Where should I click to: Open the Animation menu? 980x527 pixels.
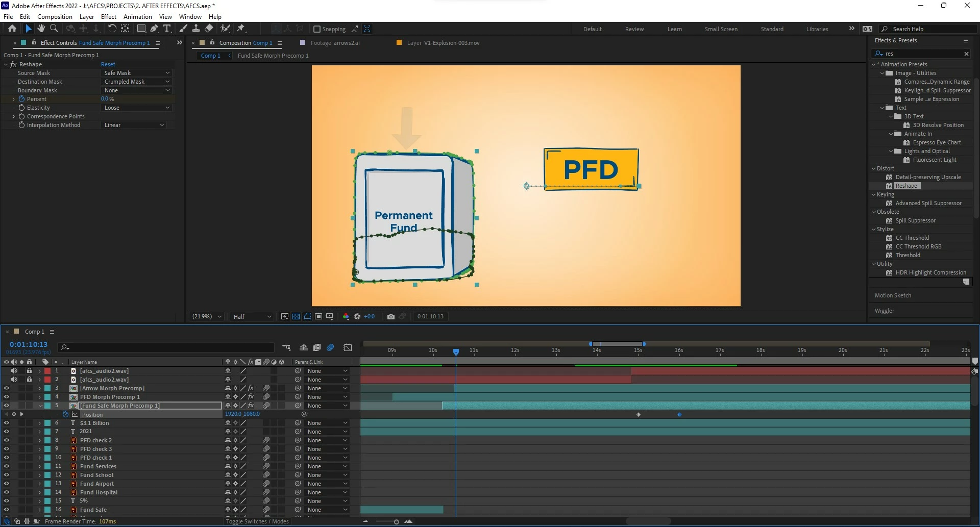137,17
